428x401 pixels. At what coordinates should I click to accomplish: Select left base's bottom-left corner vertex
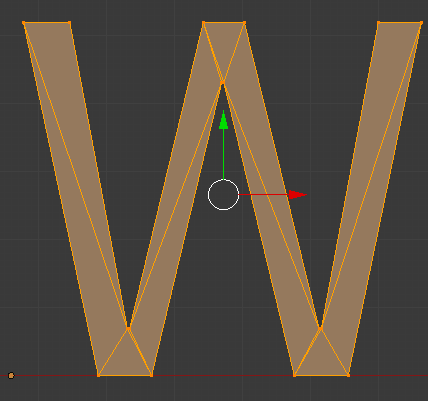(x=98, y=376)
